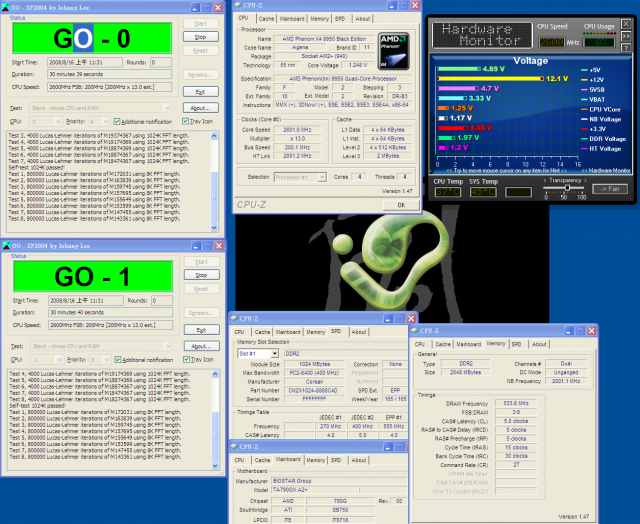The width and height of the screenshot is (640, 524).
Task: Click CPU-Z Memory window title icon
Action: click(x=415, y=331)
